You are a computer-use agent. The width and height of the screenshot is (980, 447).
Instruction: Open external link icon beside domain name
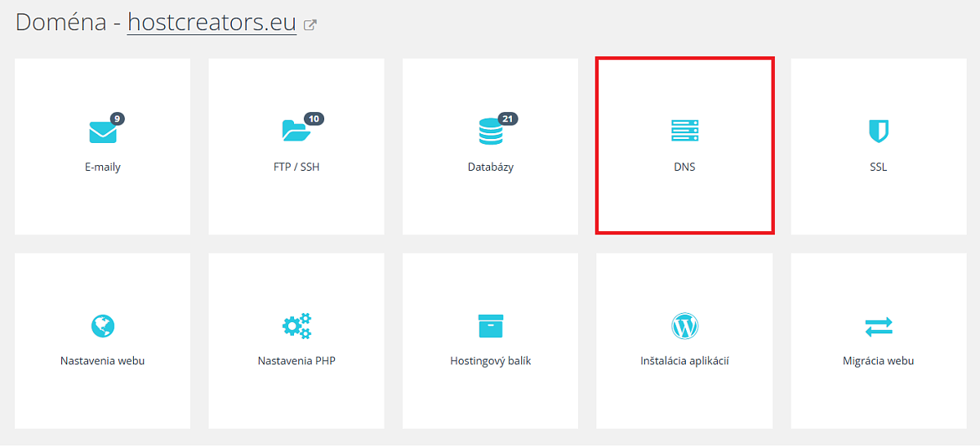point(310,25)
